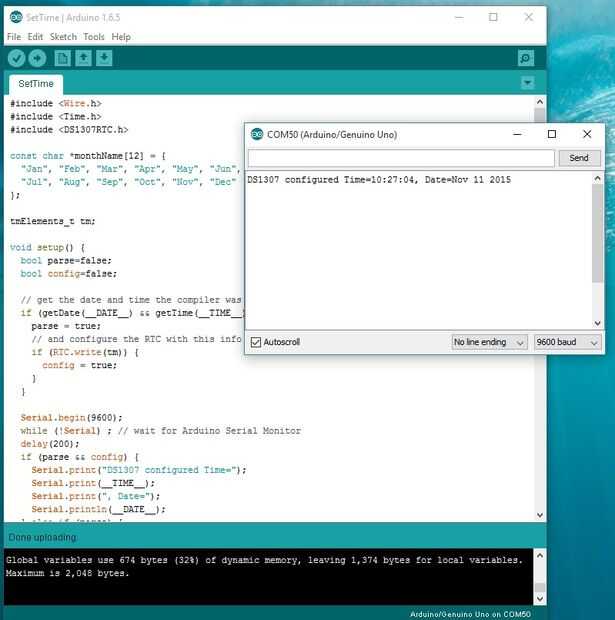Click the serial monitor text input field
Image resolution: width=615 pixels, height=620 pixels.
click(401, 158)
